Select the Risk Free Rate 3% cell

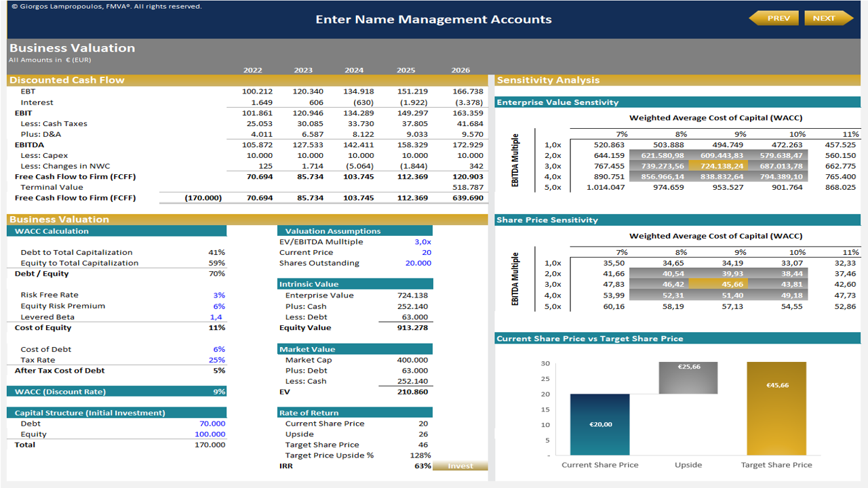[219, 296]
